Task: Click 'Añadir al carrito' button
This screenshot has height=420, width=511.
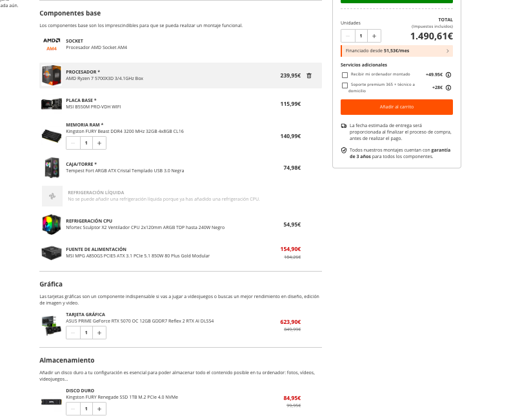Action: [396, 106]
